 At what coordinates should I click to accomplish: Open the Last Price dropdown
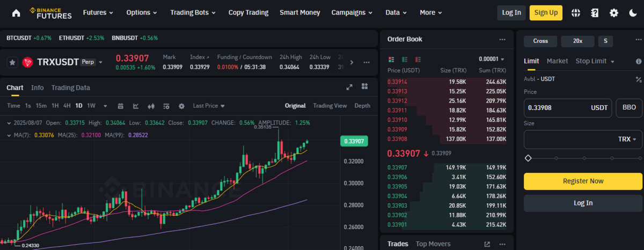(209, 106)
